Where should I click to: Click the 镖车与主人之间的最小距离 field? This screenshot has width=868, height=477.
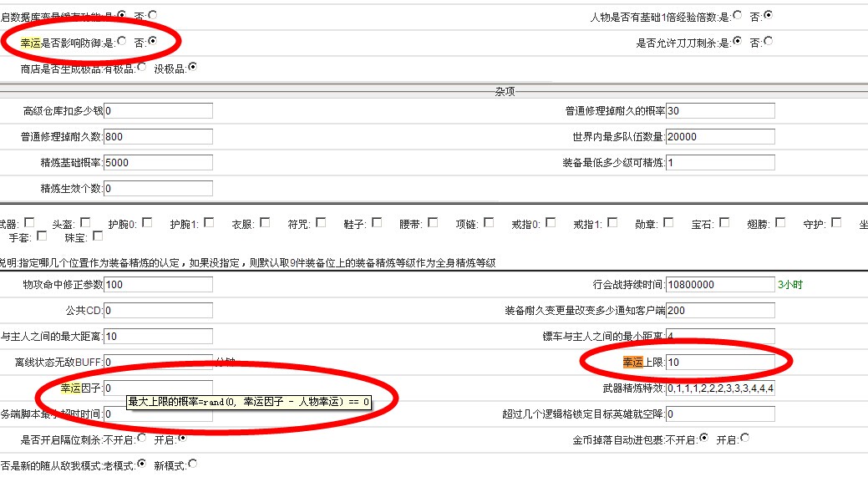pyautogui.click(x=720, y=337)
